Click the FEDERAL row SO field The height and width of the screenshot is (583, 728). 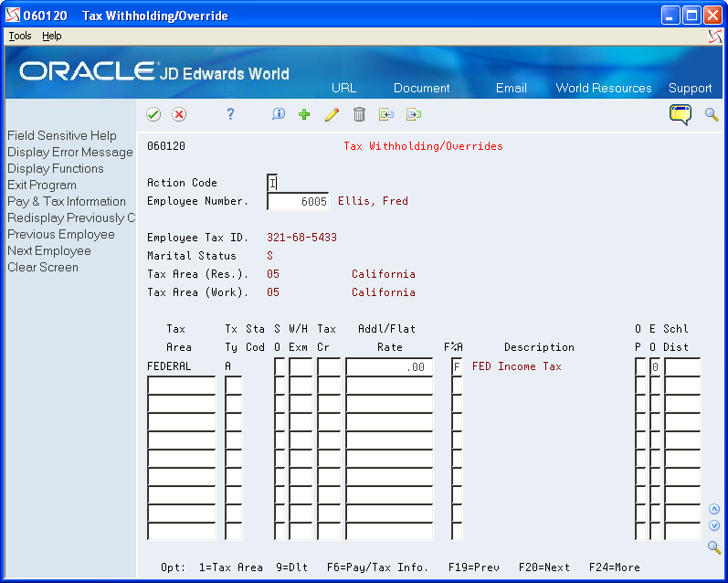[279, 366]
